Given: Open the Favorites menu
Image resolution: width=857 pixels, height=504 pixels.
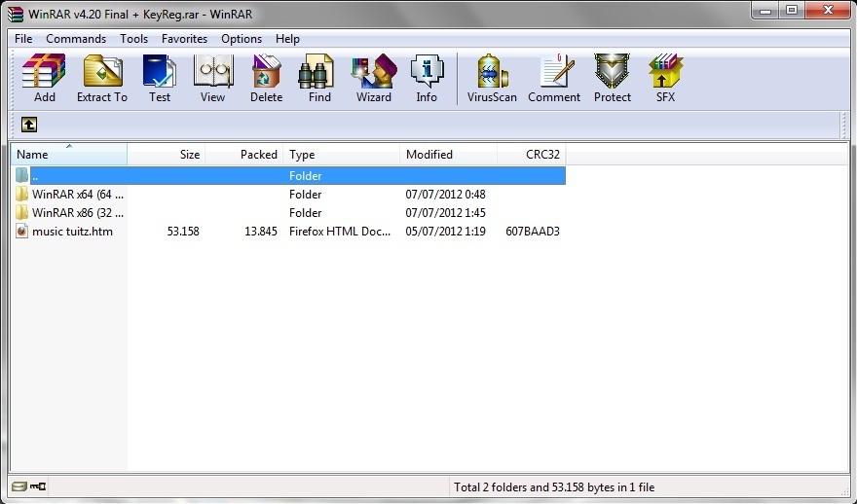Looking at the screenshot, I should tap(184, 39).
